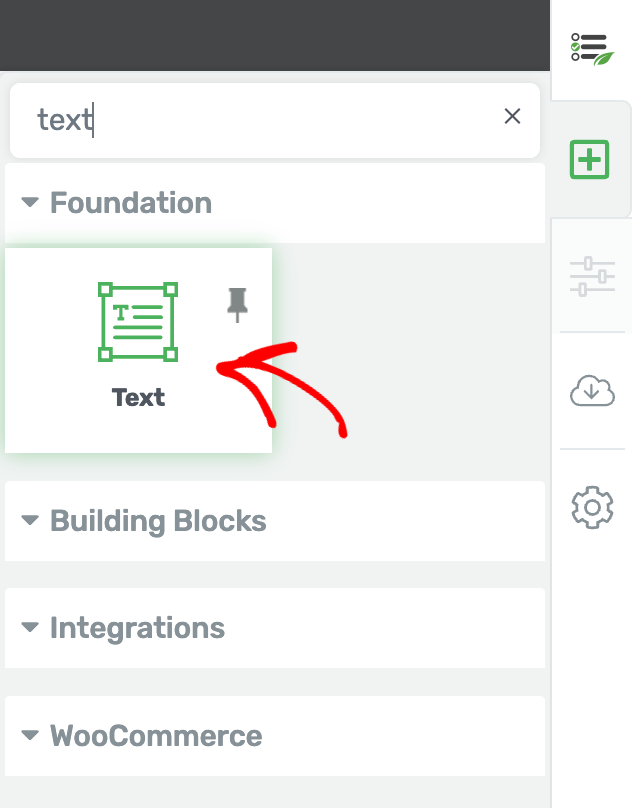Click the green plus add element icon
Viewport: 632px width, 808px height.
tap(590, 160)
